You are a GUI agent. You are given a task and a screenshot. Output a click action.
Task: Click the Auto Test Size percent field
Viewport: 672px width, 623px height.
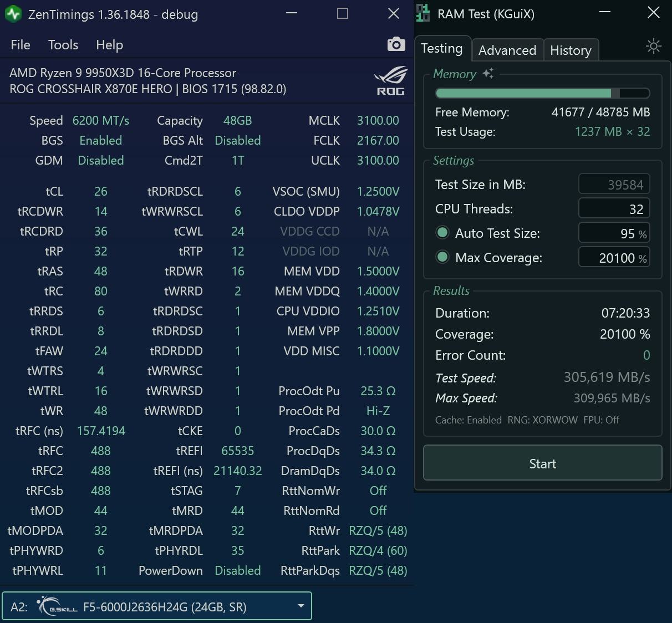[x=614, y=233]
